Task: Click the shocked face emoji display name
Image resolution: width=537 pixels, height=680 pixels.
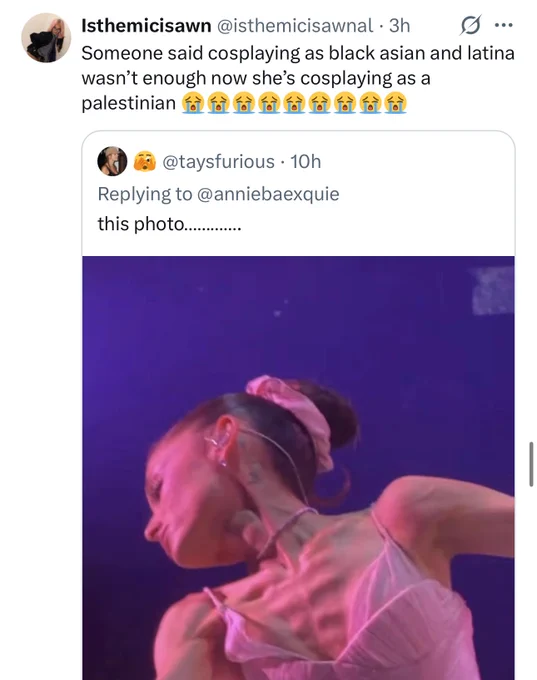Action: click(x=144, y=161)
